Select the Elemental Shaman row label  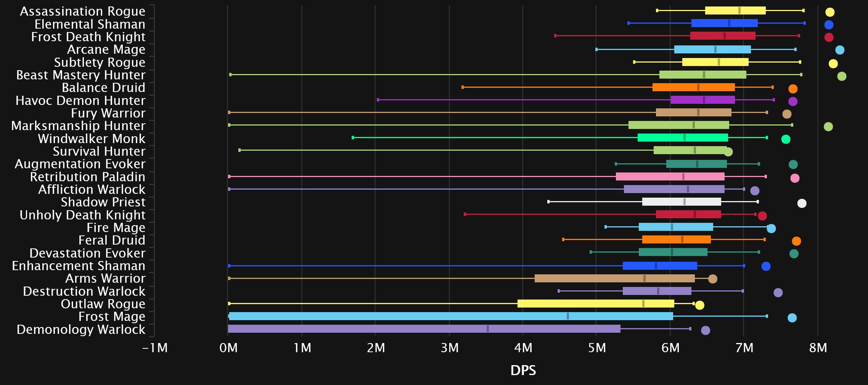[x=90, y=24]
